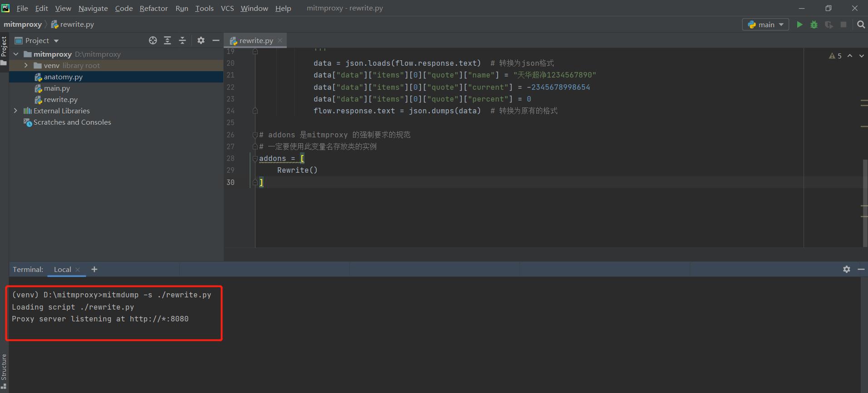This screenshot has width=868, height=393.
Task: Go to previous highlighted problem arrow
Action: [850, 56]
